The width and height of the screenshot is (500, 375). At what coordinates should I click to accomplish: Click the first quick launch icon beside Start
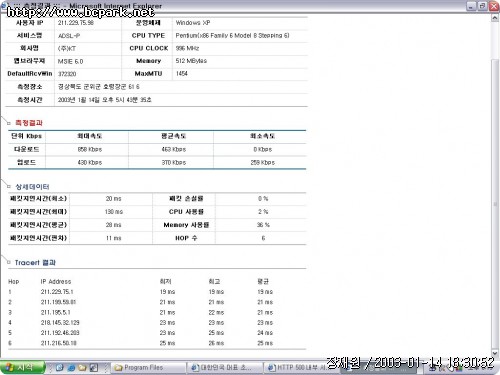click(x=60, y=368)
